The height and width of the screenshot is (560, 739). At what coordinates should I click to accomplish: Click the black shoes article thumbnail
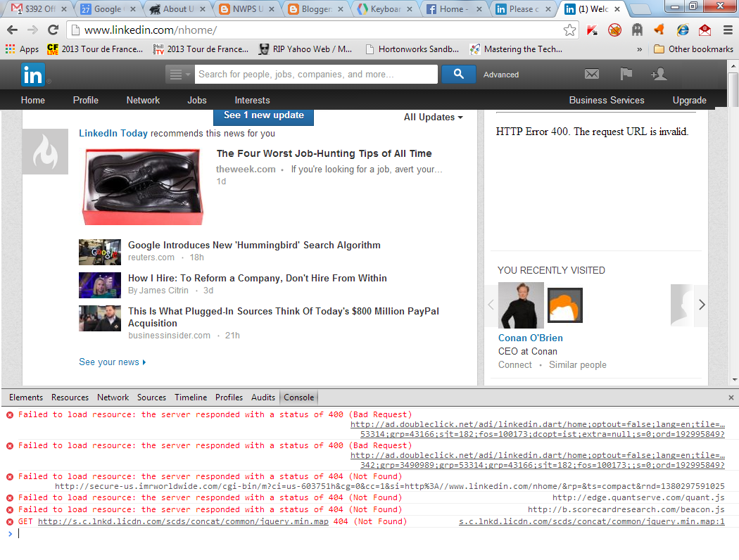pyautogui.click(x=142, y=186)
